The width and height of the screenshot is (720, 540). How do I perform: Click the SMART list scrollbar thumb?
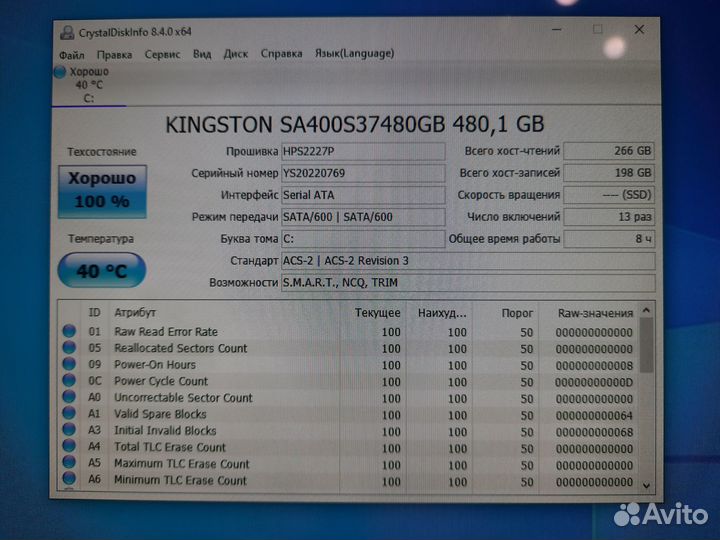(x=647, y=345)
